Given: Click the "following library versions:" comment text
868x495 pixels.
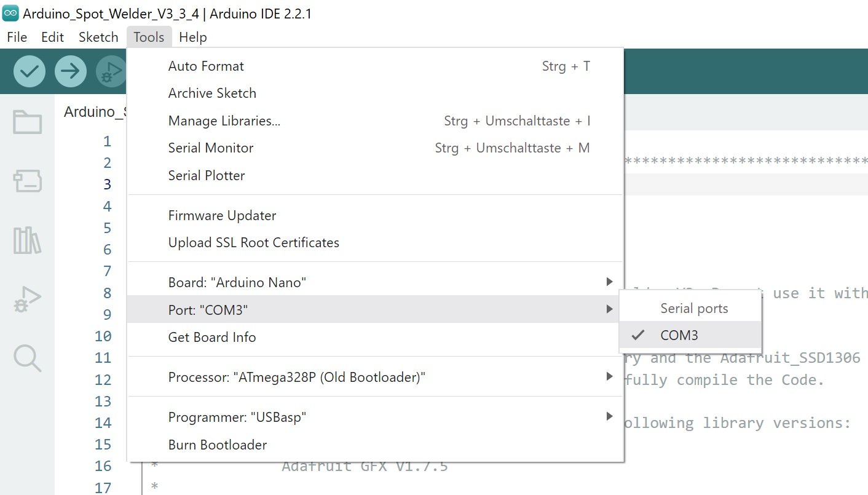Looking at the screenshot, I should coord(737,423).
